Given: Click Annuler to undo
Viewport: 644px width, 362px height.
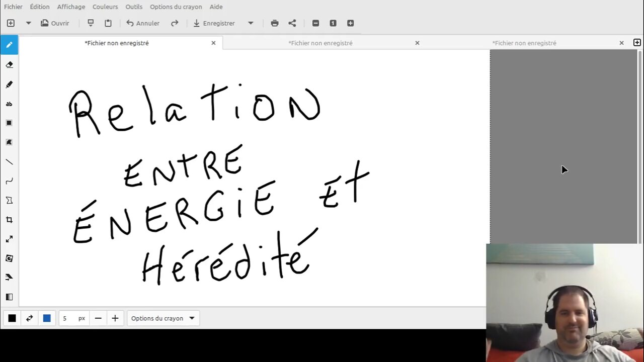Looking at the screenshot, I should click(143, 23).
